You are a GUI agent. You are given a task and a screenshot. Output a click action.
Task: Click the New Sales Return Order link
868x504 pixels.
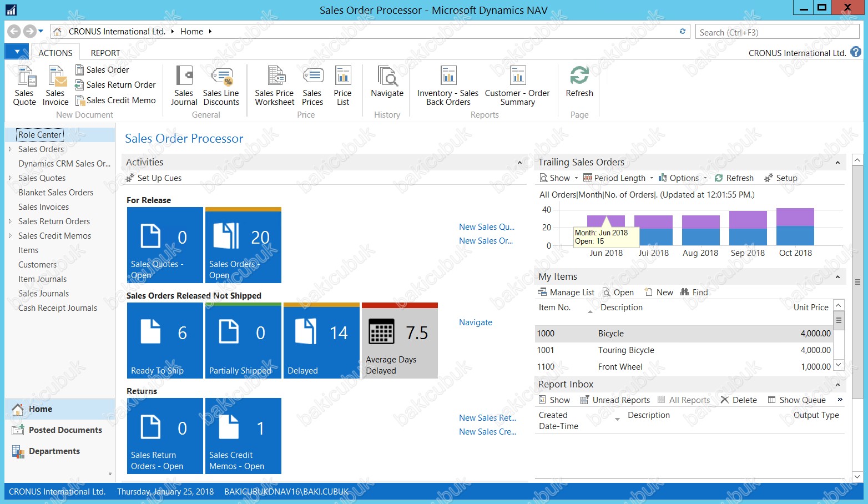(487, 418)
